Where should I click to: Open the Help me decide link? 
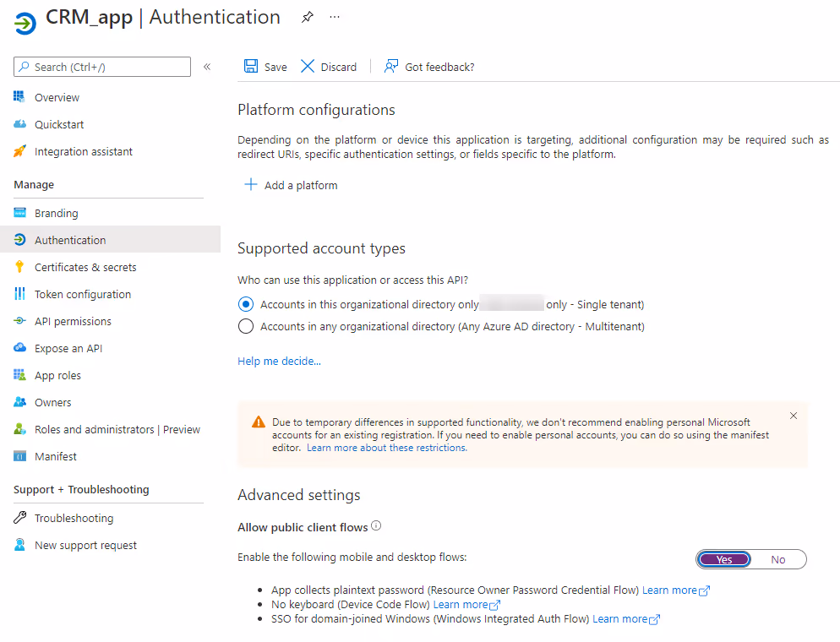point(279,361)
